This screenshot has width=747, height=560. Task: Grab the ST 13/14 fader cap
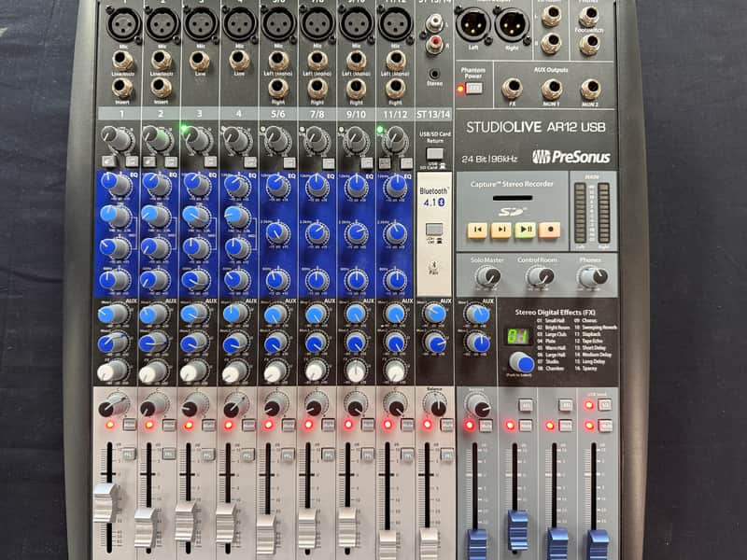tap(429, 544)
